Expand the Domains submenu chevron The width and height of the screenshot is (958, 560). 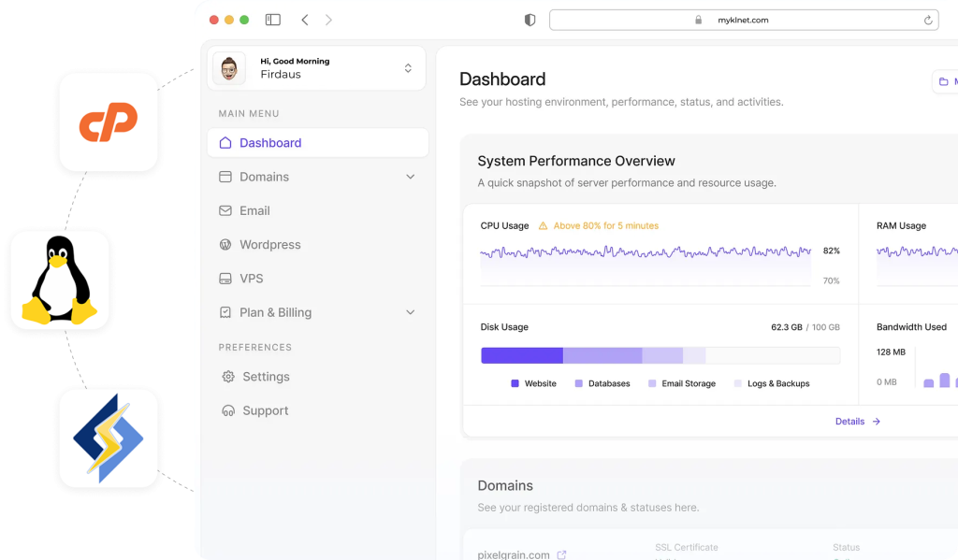pos(411,177)
